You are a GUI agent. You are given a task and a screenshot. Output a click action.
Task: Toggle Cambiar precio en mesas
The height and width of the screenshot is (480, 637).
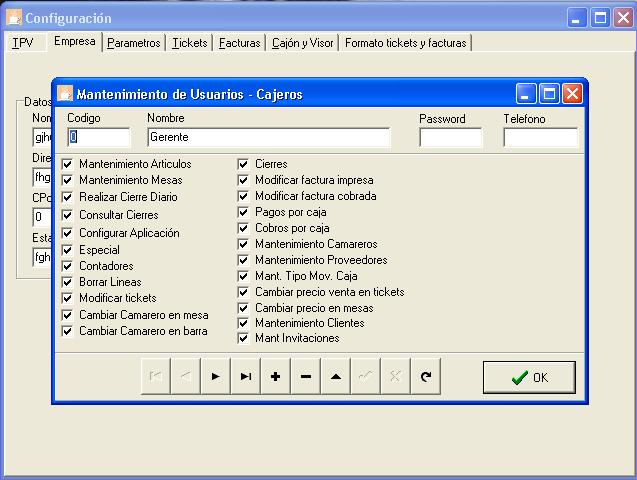pyautogui.click(x=243, y=308)
